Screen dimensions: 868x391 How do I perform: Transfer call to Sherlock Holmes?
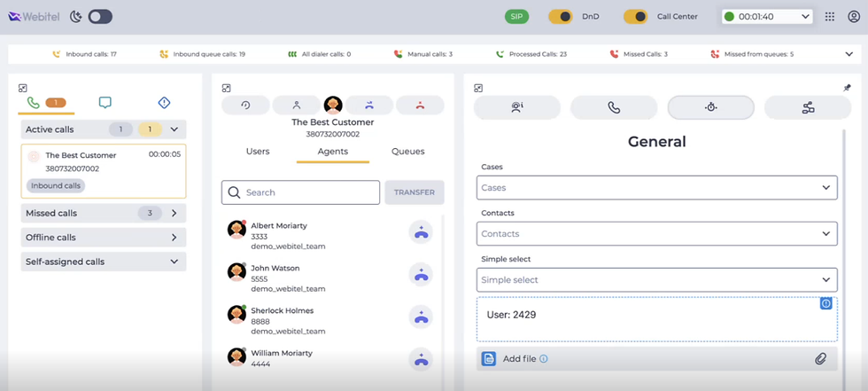point(421,317)
